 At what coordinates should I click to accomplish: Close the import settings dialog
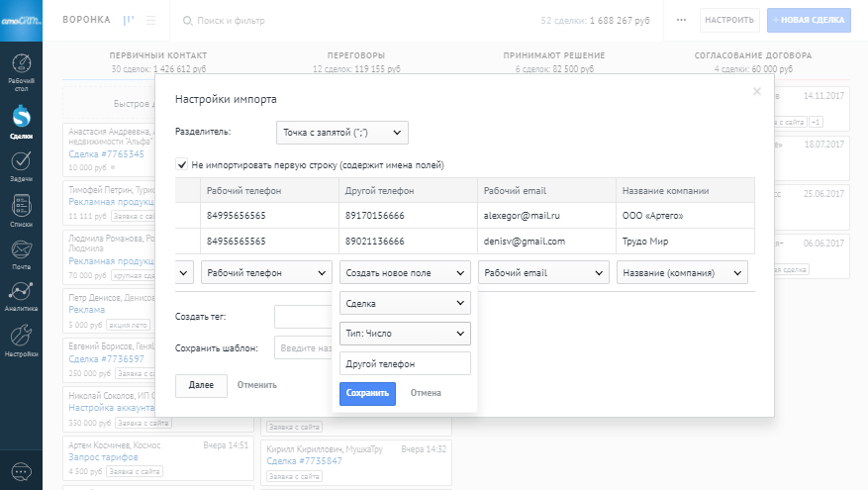[x=757, y=91]
